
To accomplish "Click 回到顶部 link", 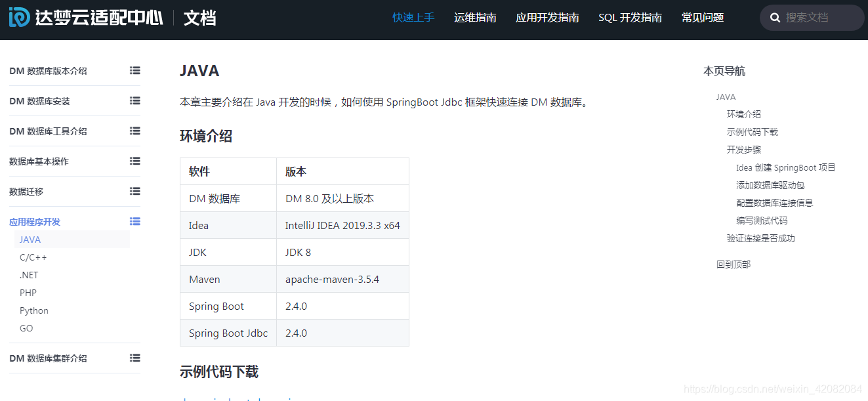I will pos(734,264).
